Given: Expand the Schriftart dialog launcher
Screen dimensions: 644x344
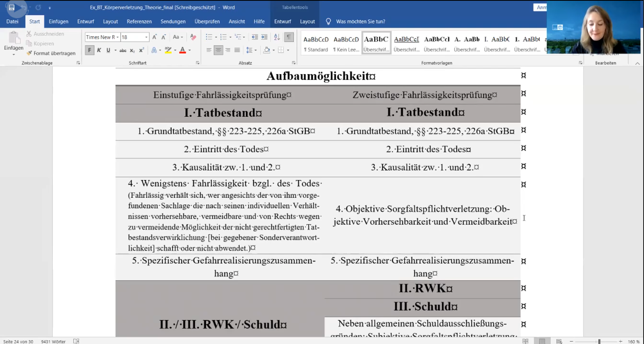Looking at the screenshot, I should point(198,63).
